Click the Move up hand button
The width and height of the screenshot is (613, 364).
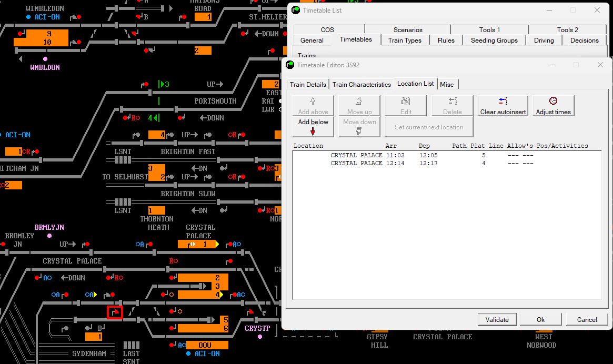(359, 106)
